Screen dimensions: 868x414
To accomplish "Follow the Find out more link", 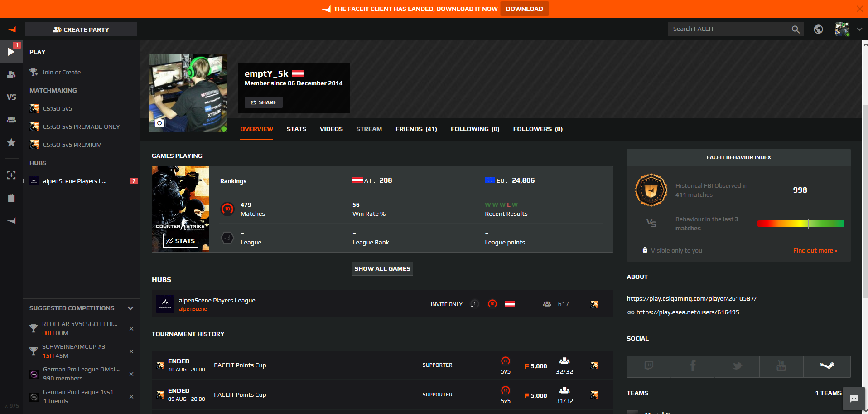I will [x=815, y=251].
